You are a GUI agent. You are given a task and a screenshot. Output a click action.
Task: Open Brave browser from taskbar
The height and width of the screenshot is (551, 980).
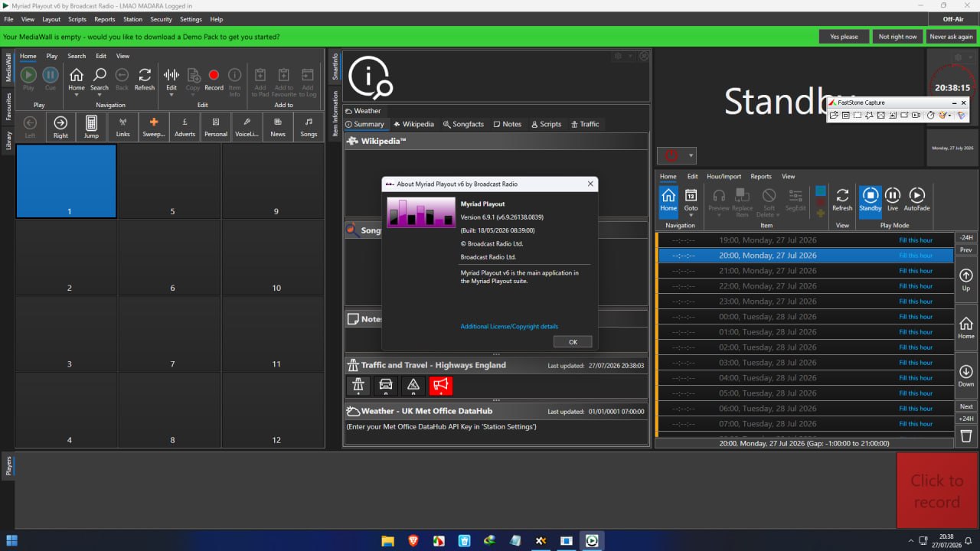413,540
